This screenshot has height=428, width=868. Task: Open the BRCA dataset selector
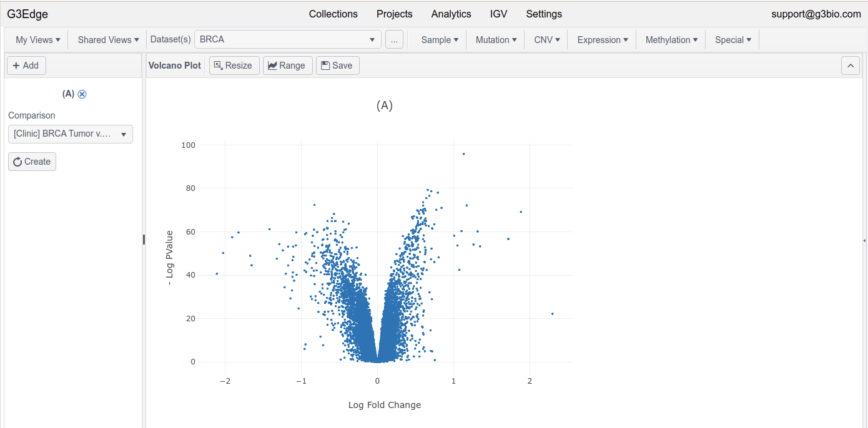[x=288, y=39]
